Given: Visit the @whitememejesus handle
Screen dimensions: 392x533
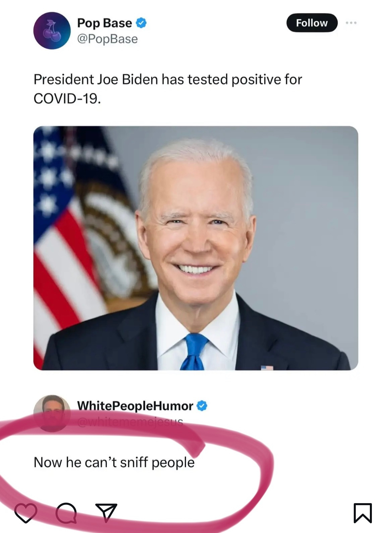Looking at the screenshot, I should tap(130, 422).
